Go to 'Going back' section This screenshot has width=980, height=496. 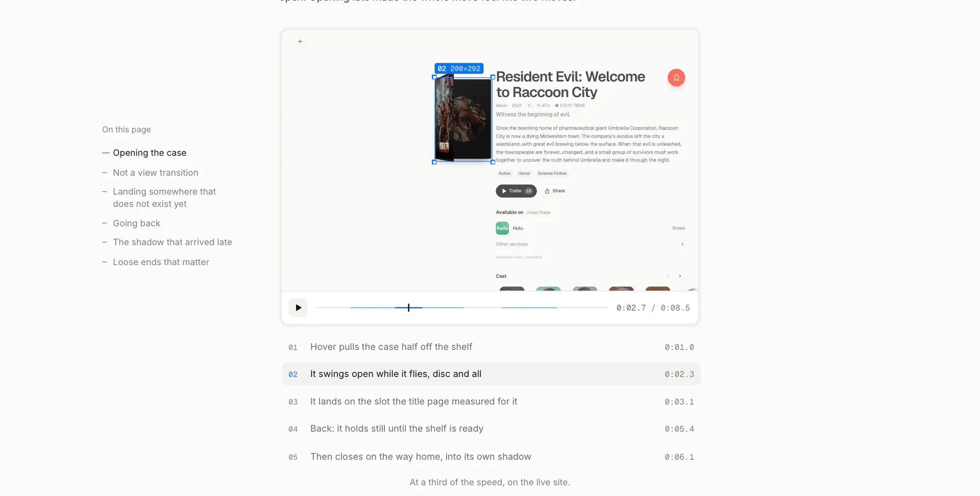click(137, 223)
